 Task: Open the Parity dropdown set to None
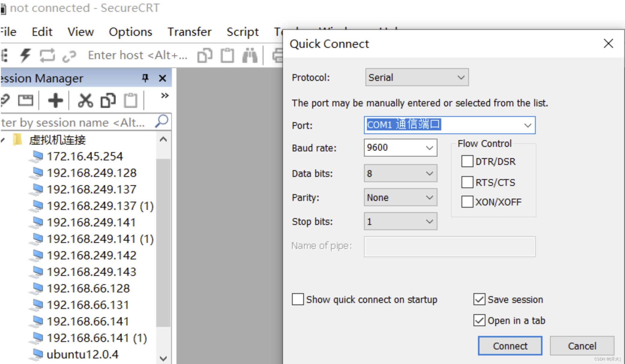click(x=400, y=197)
